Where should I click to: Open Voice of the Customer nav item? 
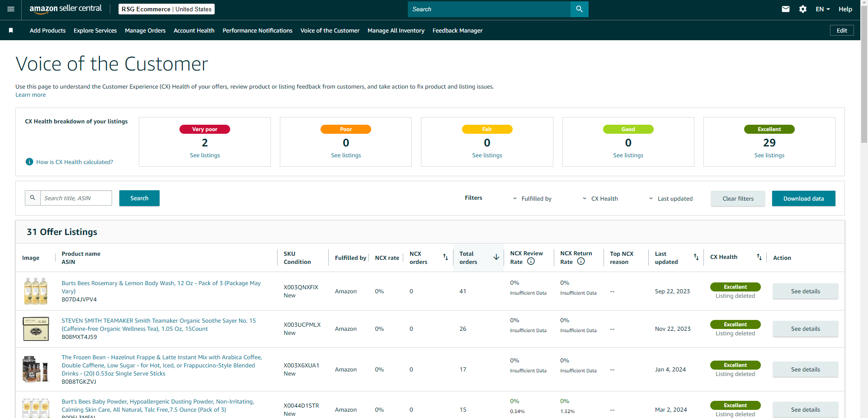click(x=330, y=30)
